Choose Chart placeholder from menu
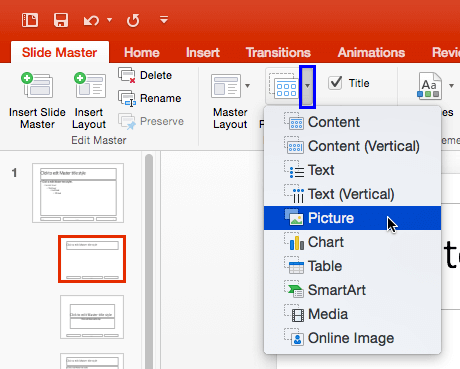 point(352,242)
